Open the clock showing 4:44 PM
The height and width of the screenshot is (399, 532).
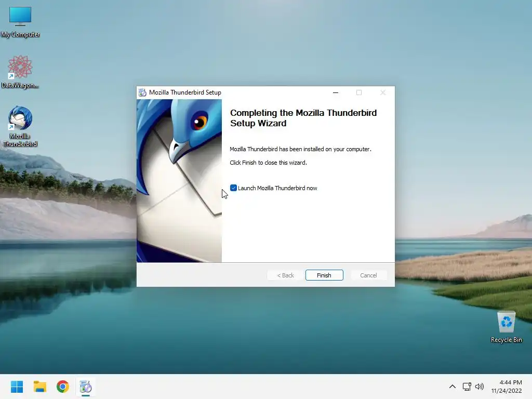pos(507,387)
